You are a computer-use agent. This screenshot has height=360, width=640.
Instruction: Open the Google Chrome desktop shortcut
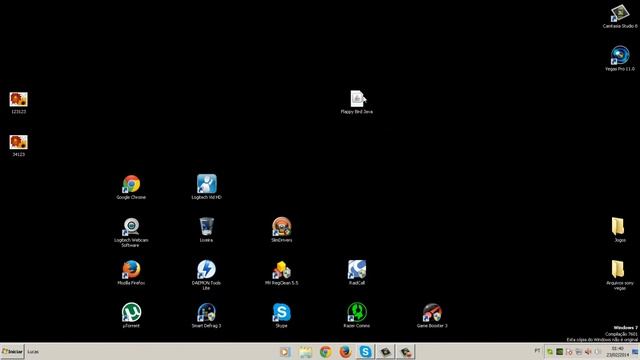tap(131, 187)
